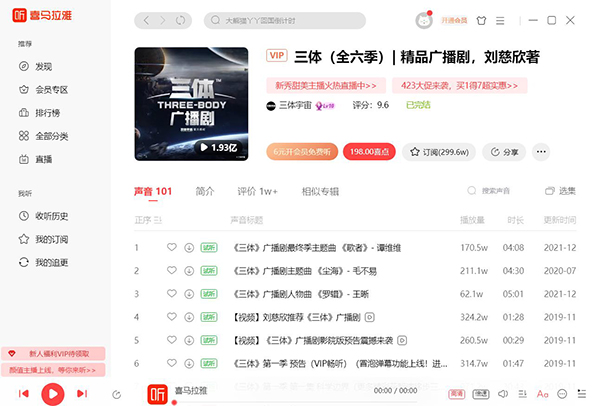Play the previous track
This screenshot has width=600, height=406.
24,393
